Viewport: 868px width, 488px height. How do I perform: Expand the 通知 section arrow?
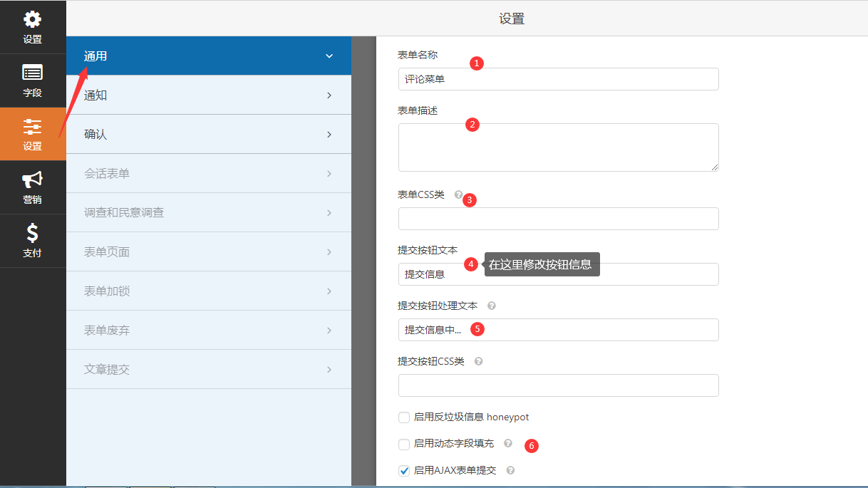click(x=329, y=95)
